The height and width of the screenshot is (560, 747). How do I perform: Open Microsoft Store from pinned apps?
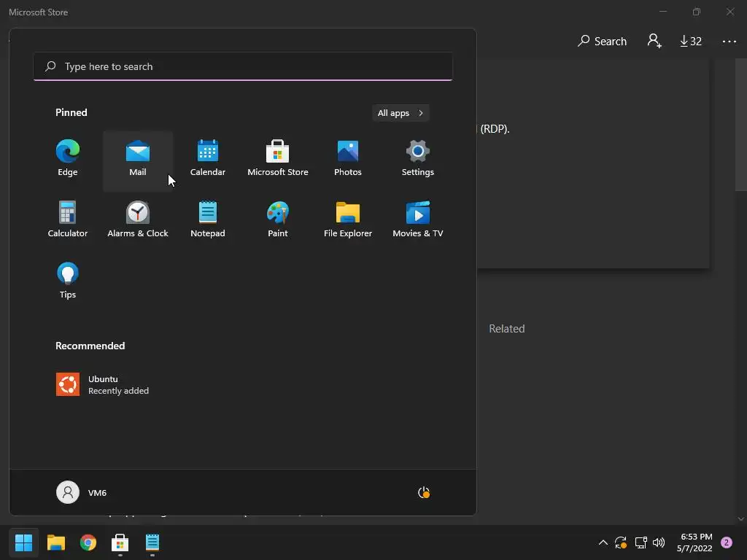point(278,160)
